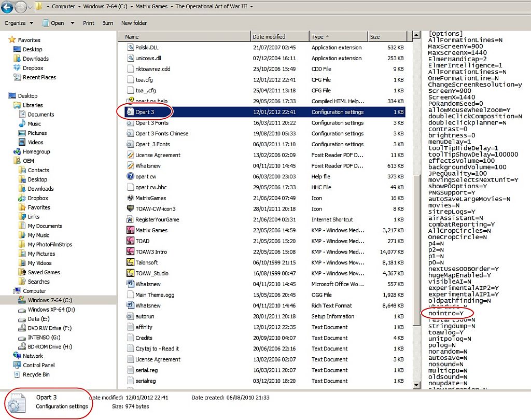This screenshot has height=420, width=531.
Task: Sort by the Size column header
Action: [387, 37]
